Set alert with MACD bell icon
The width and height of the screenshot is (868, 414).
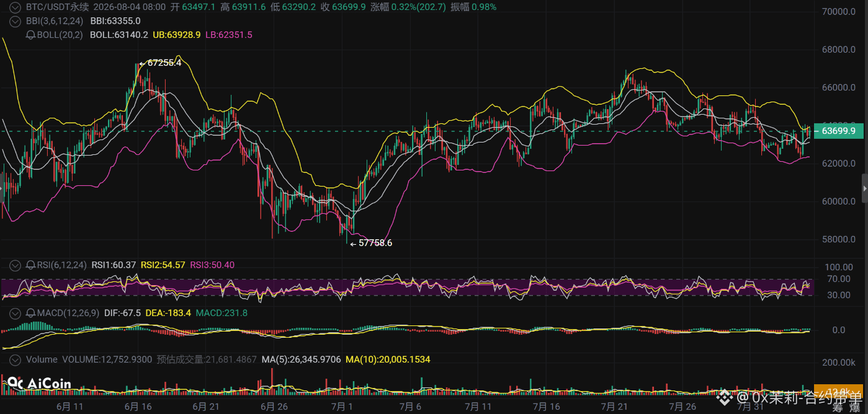click(30, 313)
